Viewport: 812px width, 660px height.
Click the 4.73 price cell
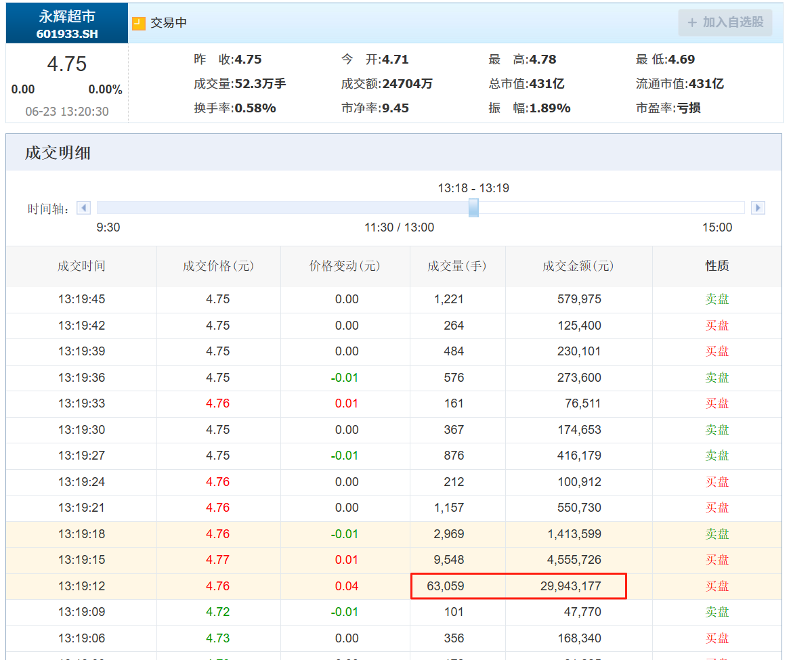click(217, 638)
